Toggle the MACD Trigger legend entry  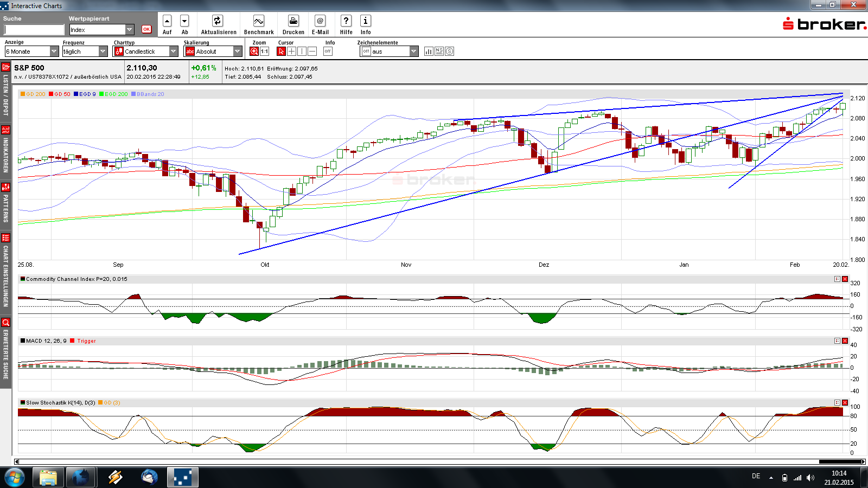pyautogui.click(x=83, y=341)
